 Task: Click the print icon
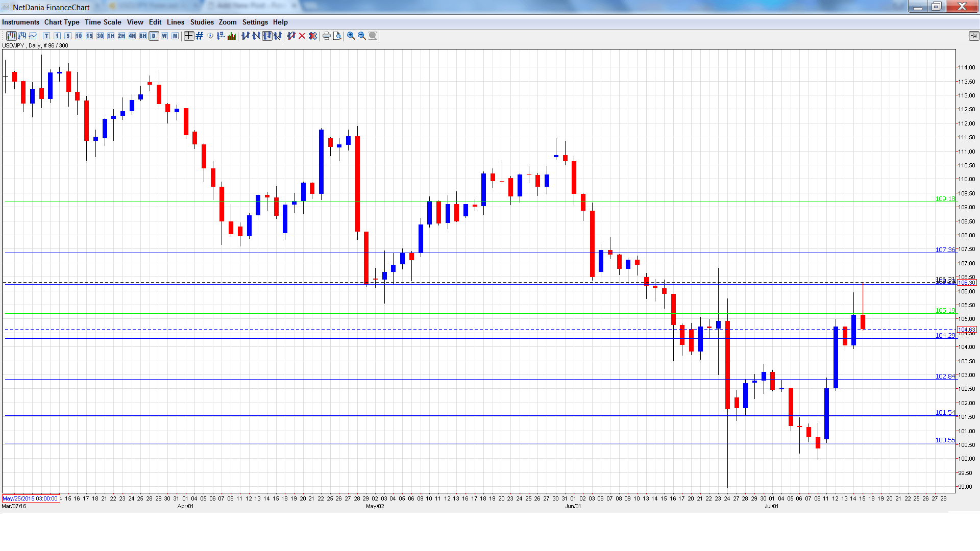coord(326,36)
